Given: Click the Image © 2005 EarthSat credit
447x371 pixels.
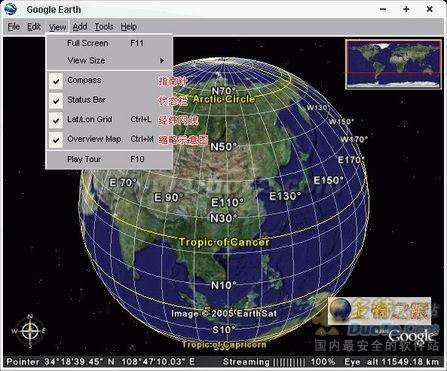Looking at the screenshot, I should pos(224,313).
